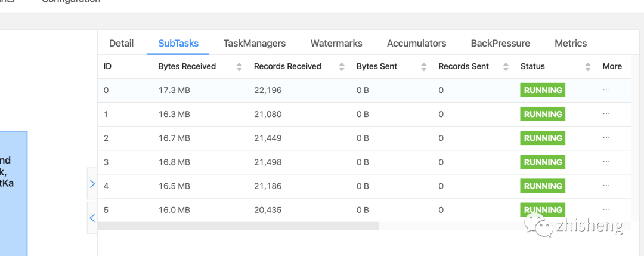This screenshot has width=644, height=256.
Task: Expand panel with right chevron arrow
Action: 92,184
